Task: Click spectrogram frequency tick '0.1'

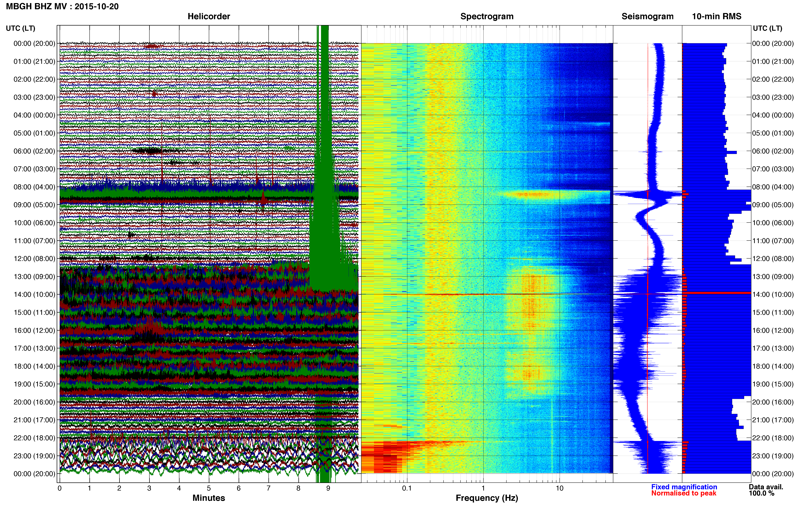Action: click(407, 488)
